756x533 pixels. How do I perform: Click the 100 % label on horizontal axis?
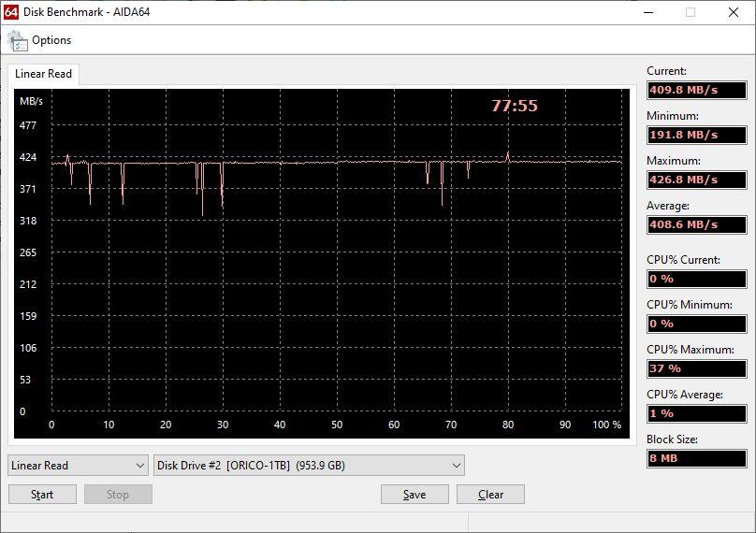[x=606, y=425]
